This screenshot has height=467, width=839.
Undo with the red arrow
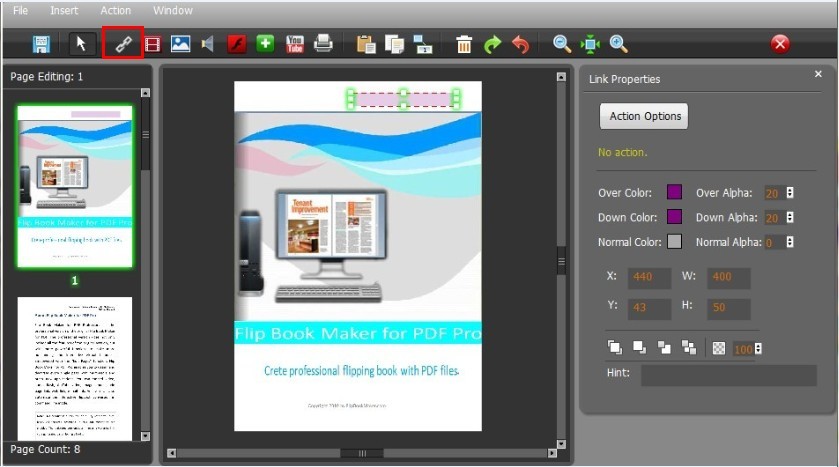pos(520,44)
